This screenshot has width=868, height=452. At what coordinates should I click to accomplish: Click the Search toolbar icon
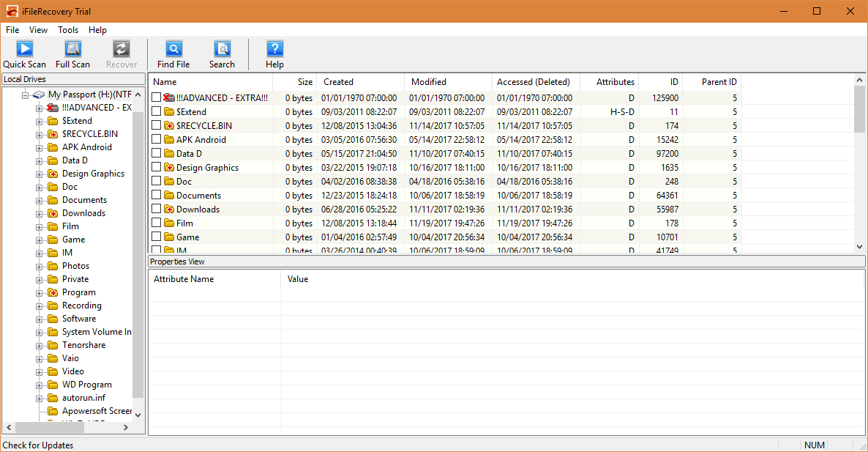pos(222,50)
